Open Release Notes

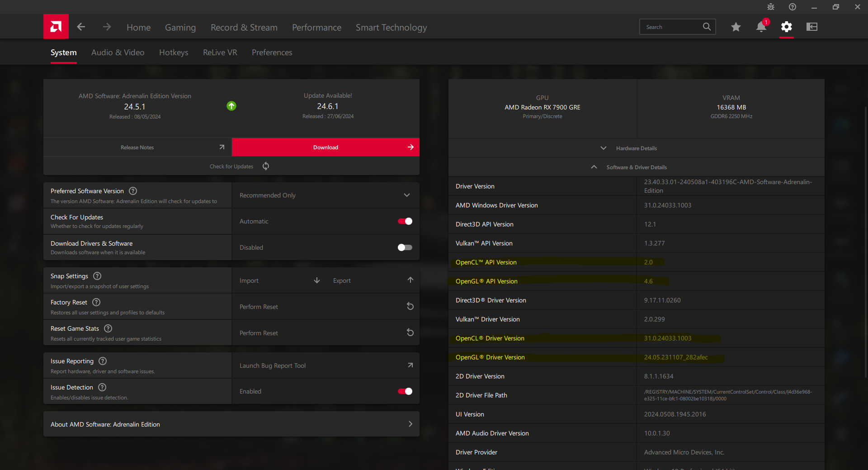[x=137, y=147]
